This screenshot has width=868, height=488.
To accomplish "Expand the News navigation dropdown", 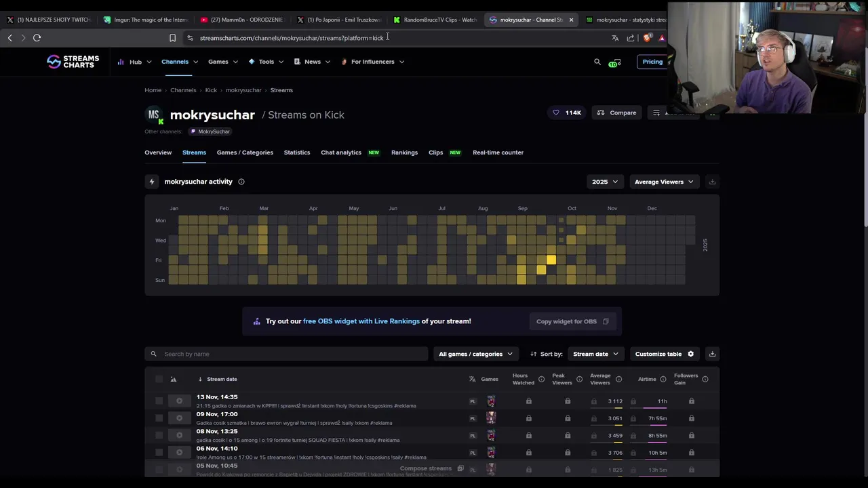I will tap(312, 62).
